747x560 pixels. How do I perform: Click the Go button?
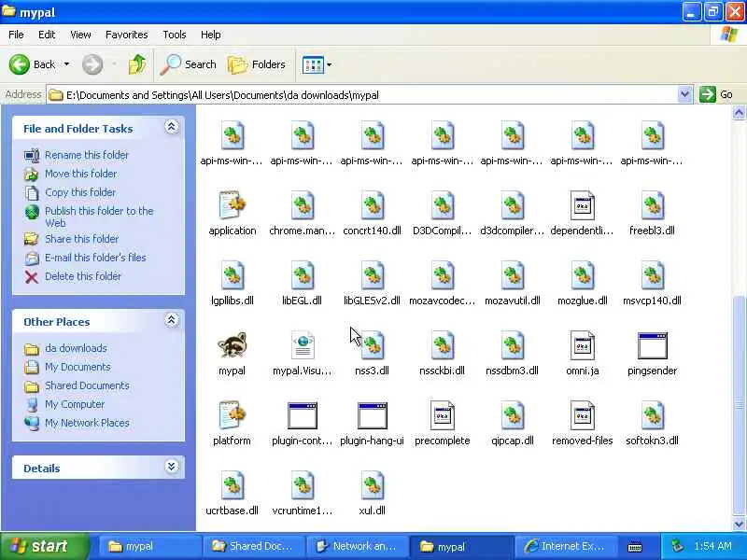[x=716, y=94]
